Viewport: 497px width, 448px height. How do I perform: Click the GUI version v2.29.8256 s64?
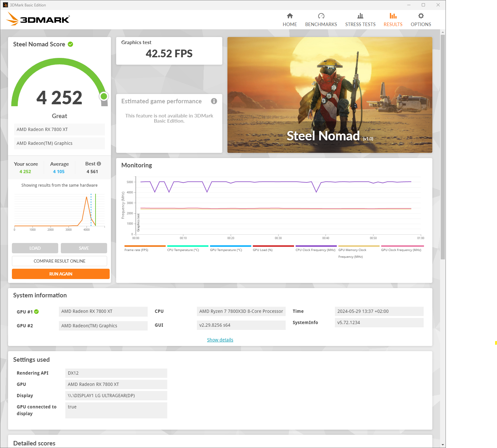(241, 325)
